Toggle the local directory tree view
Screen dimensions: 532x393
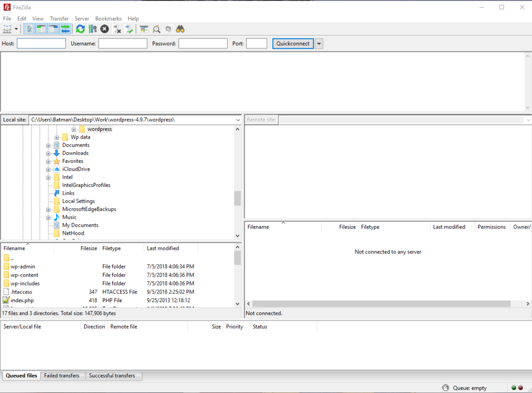41,29
